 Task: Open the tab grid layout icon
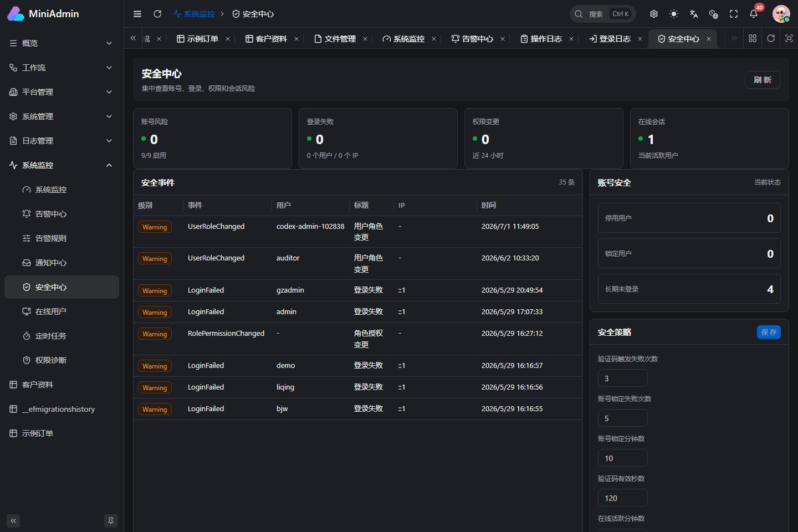tap(753, 38)
